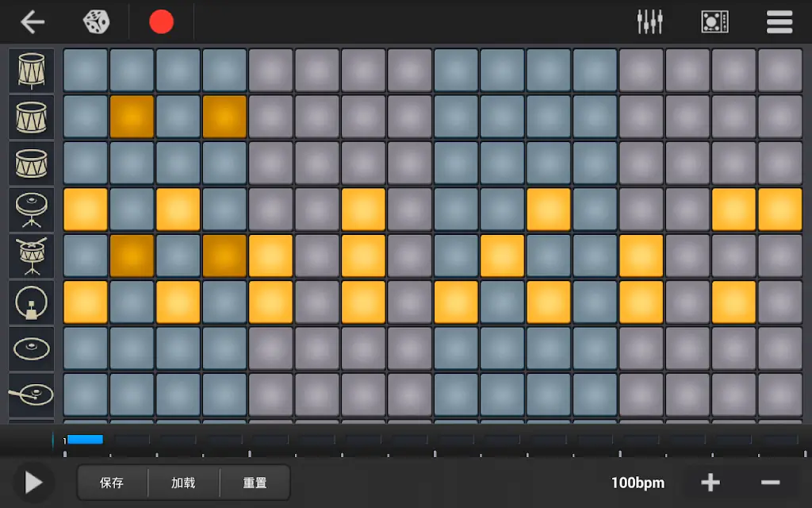Start playback with the play button
Image resolution: width=812 pixels, height=508 pixels.
33,483
